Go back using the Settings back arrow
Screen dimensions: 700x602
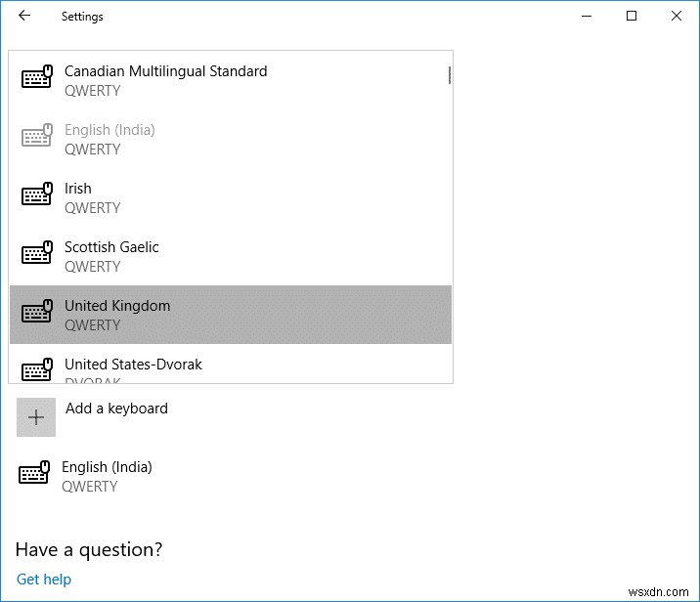tap(24, 16)
